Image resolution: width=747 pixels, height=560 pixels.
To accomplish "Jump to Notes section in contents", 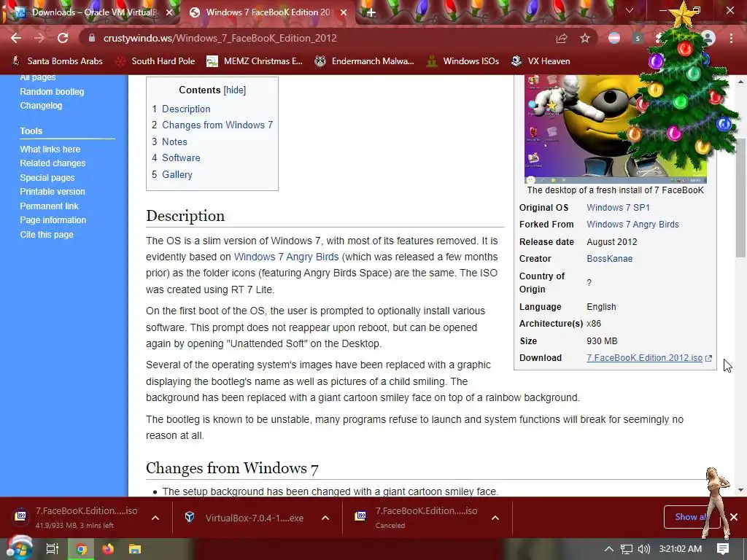I will [174, 141].
